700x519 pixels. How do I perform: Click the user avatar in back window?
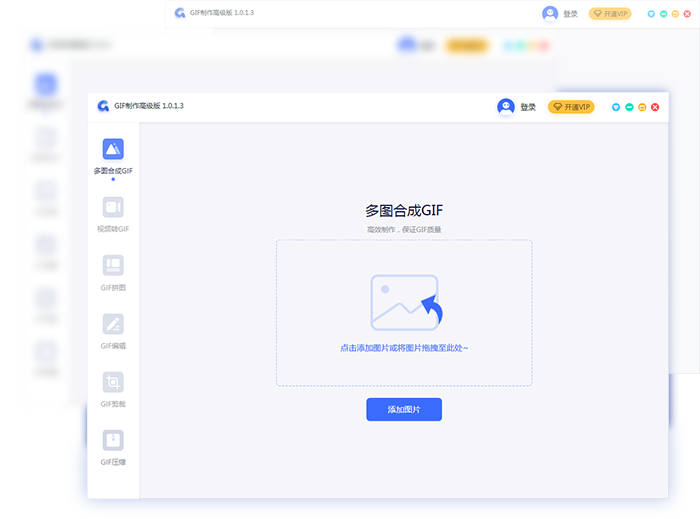(550, 14)
